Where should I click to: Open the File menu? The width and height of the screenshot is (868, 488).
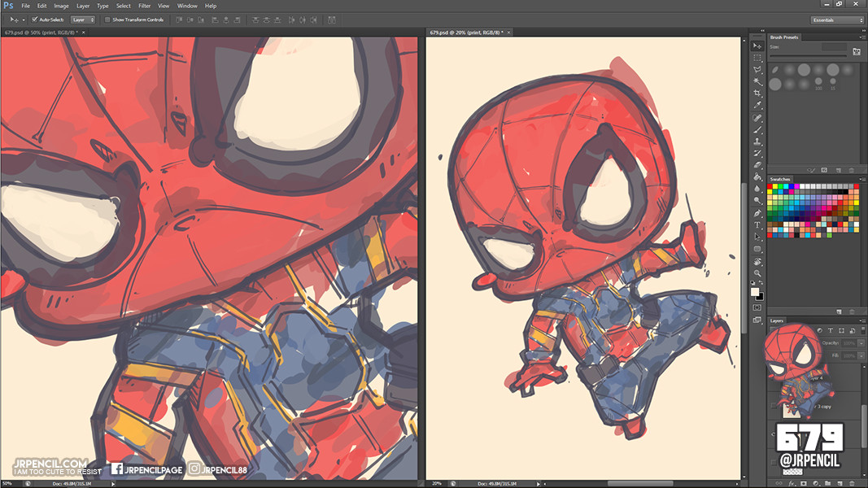point(25,6)
